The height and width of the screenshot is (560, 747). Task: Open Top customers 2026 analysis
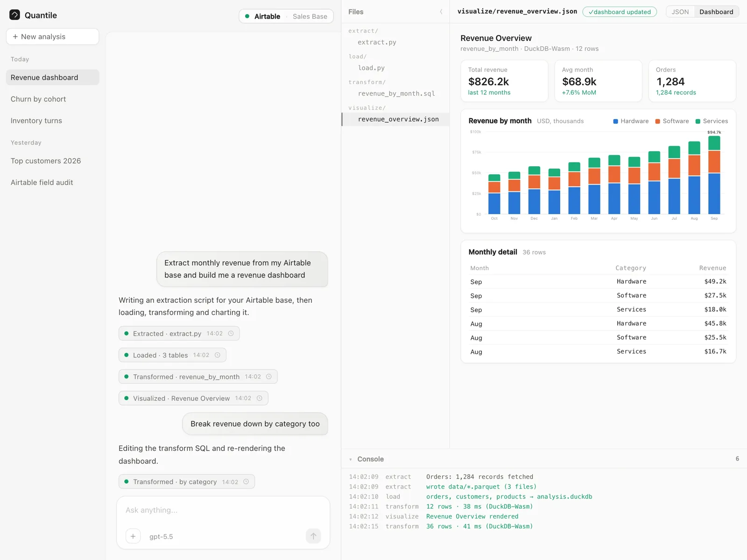tap(52, 161)
